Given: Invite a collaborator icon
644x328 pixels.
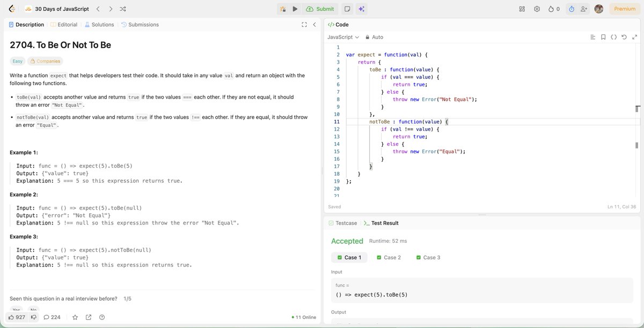Looking at the screenshot, I should coord(584,9).
